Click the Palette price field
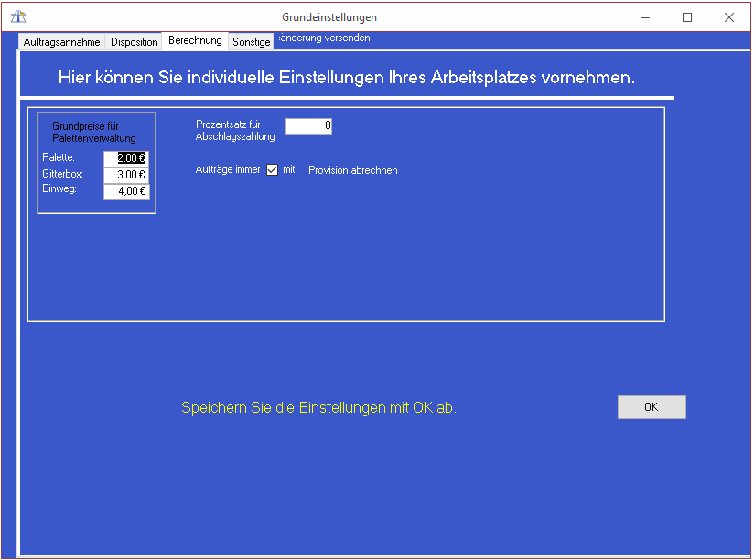Screen dimensions: 754x560 point(126,158)
